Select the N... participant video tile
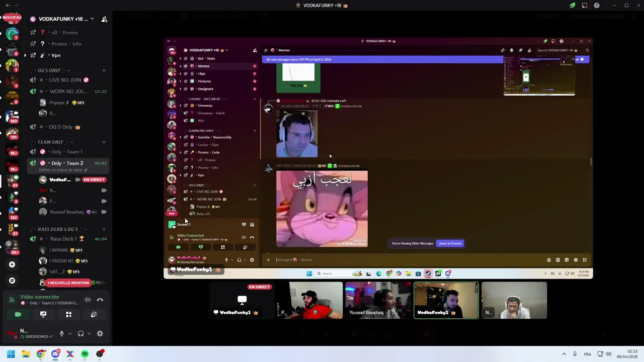Screen dimensions: 644x362 pyautogui.click(x=514, y=301)
